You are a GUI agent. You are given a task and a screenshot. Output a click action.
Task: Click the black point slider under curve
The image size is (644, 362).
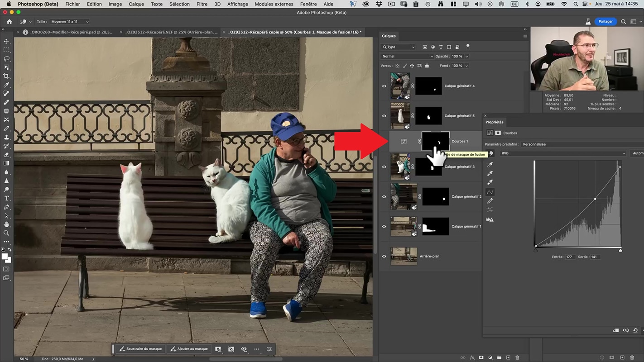point(536,250)
